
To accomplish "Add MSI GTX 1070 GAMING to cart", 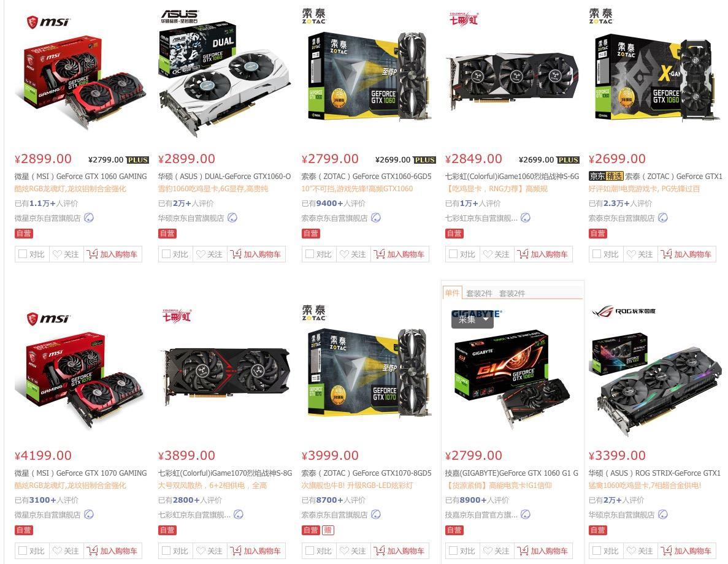I will tap(112, 551).
